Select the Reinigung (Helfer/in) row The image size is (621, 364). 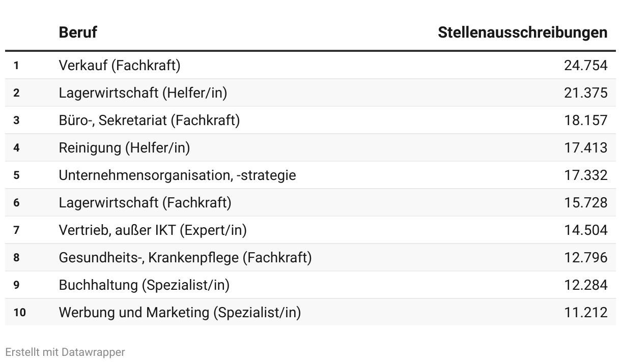[x=124, y=147]
